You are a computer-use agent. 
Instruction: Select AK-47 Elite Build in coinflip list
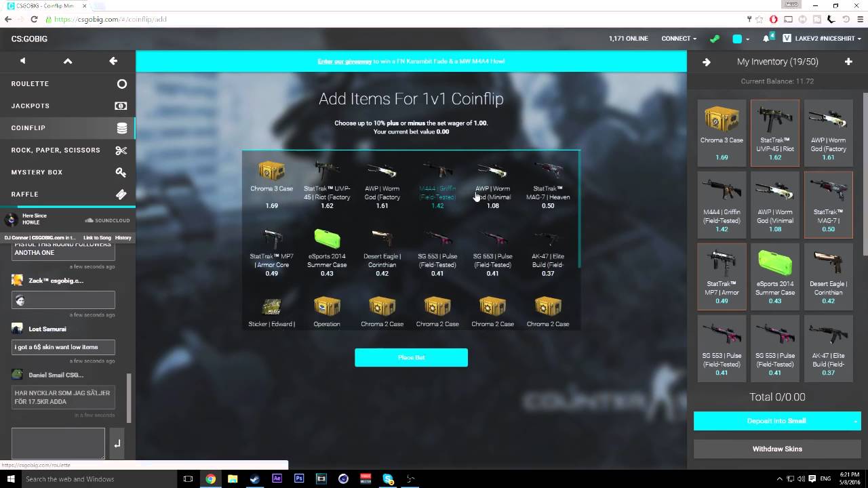tap(548, 253)
